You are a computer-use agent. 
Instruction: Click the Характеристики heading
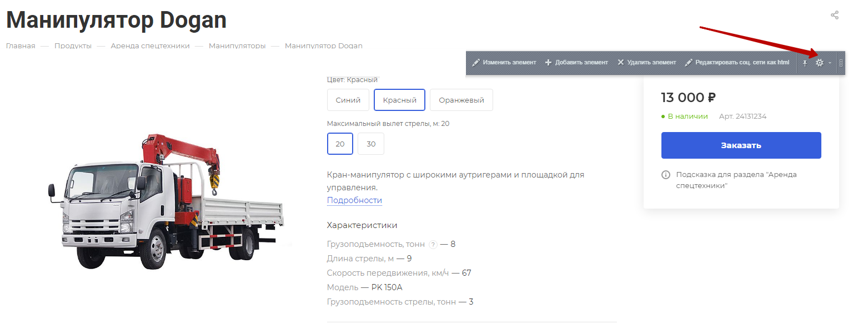point(362,225)
